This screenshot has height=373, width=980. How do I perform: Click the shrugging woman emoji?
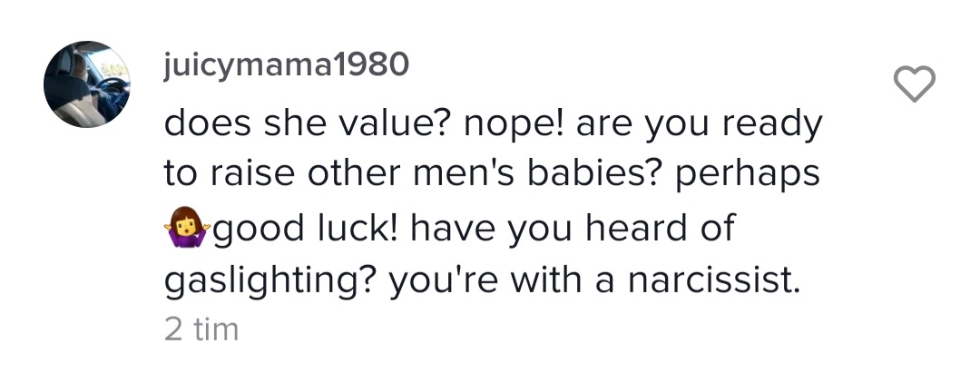click(186, 228)
